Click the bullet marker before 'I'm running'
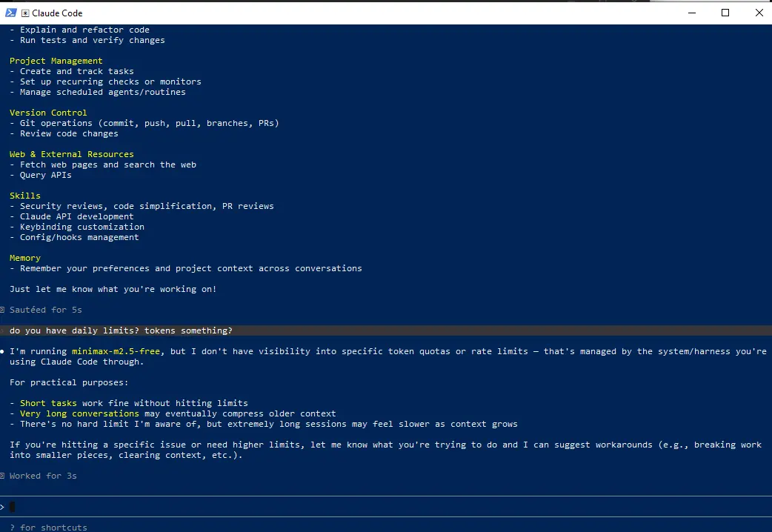This screenshot has width=772, height=532. (x=2, y=351)
